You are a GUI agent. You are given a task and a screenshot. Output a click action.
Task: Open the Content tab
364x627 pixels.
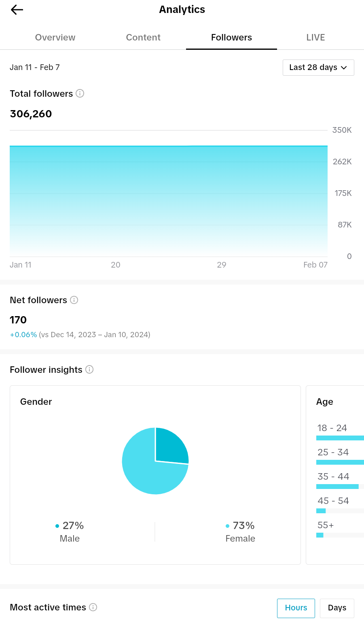pos(143,37)
